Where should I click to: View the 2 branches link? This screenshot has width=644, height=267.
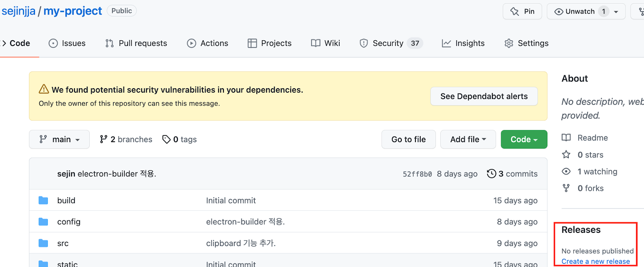(126, 139)
